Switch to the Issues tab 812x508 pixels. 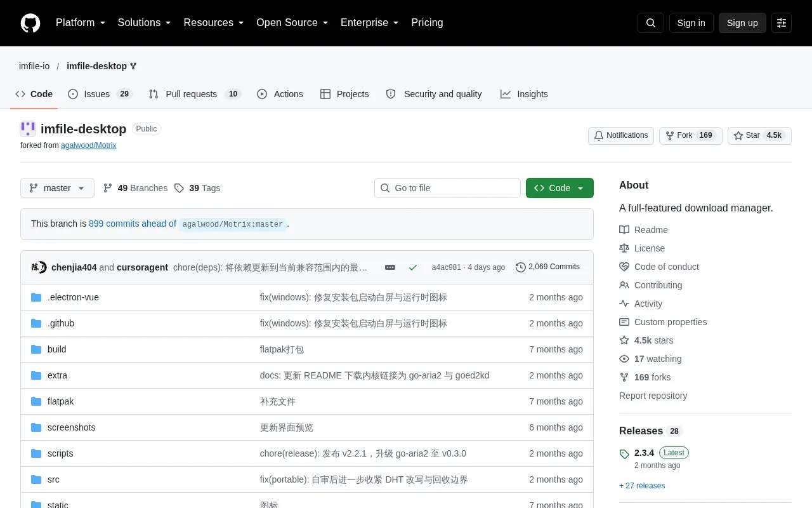pos(100,94)
